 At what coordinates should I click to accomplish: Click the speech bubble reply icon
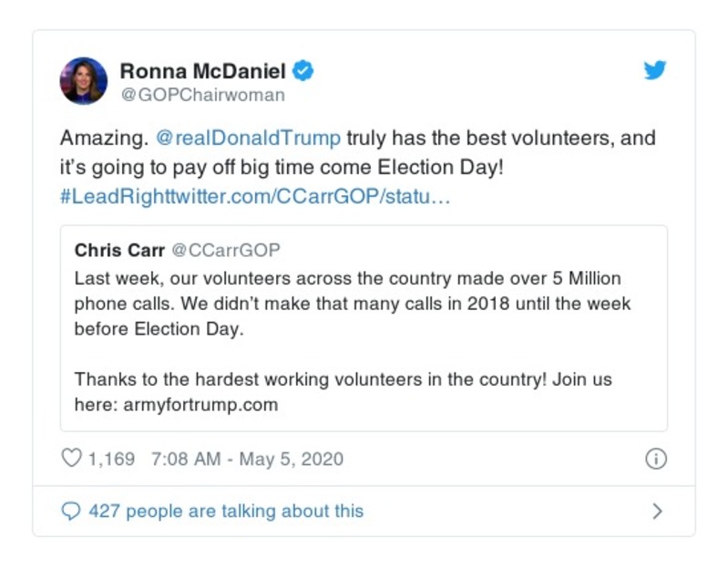[x=71, y=512]
